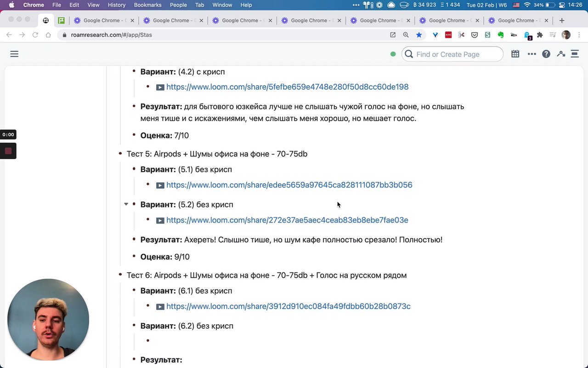Open Chrome's three-dot menu
The image size is (588, 368).
click(578, 34)
